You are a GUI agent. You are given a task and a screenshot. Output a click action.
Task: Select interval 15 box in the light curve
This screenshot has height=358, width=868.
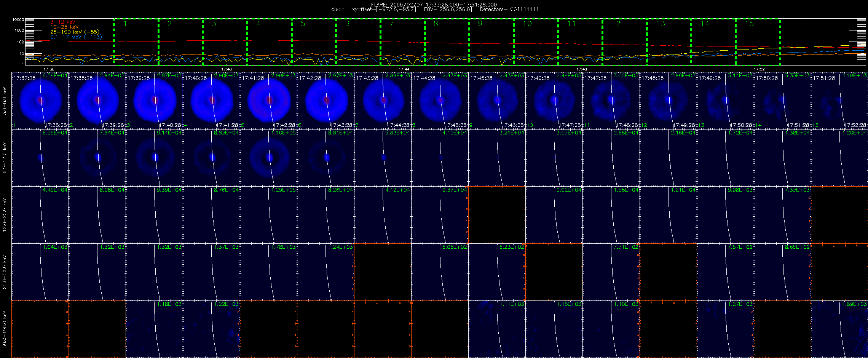tap(758, 42)
